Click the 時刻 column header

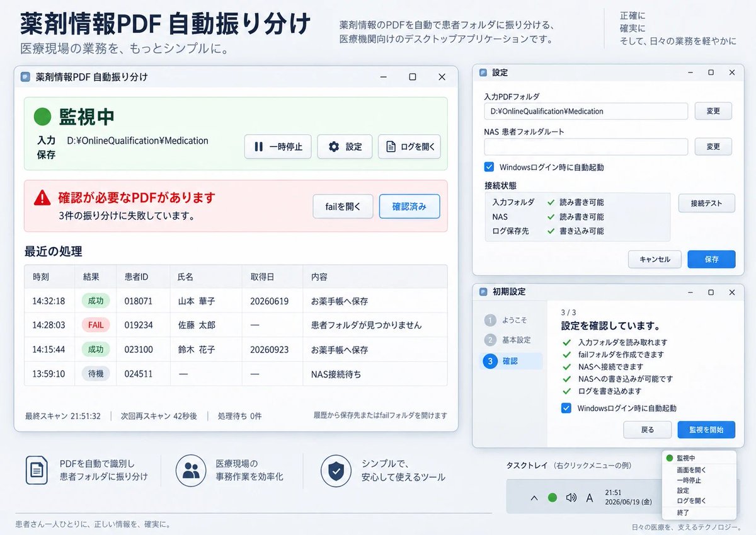click(40, 277)
